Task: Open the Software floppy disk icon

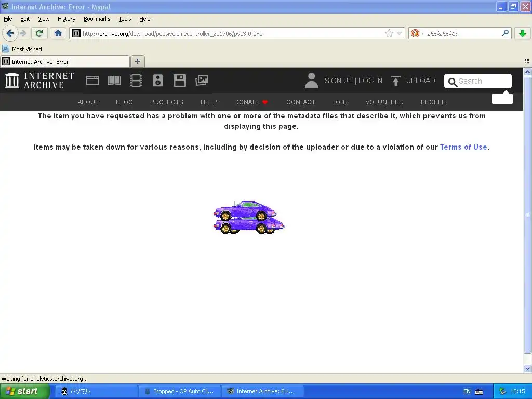Action: (x=179, y=81)
